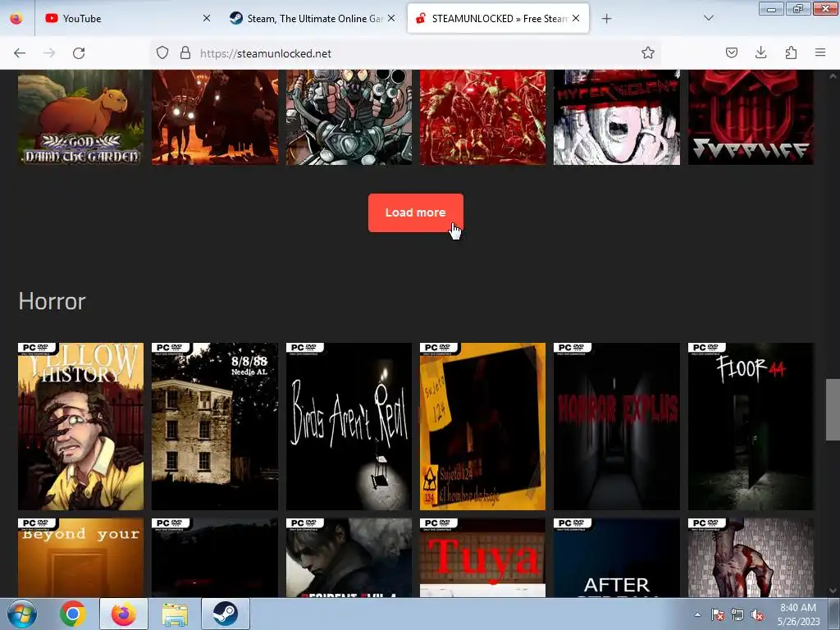
Task: Open the Yellow History game cover
Action: coord(81,427)
